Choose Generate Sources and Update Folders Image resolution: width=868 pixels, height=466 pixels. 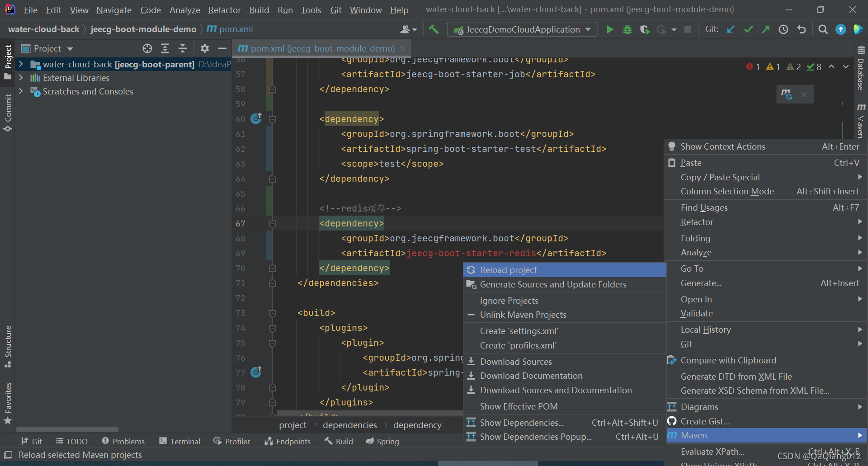click(x=565, y=284)
